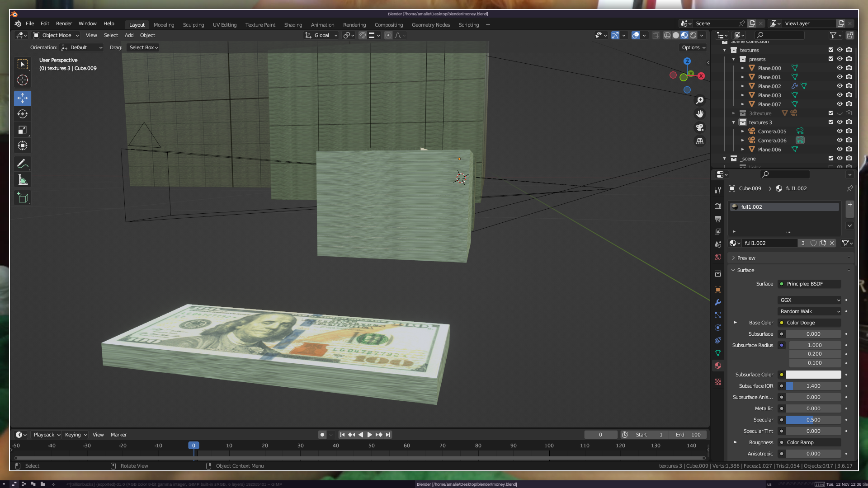The width and height of the screenshot is (868, 488).
Task: Open the World properties tab
Action: 718,257
